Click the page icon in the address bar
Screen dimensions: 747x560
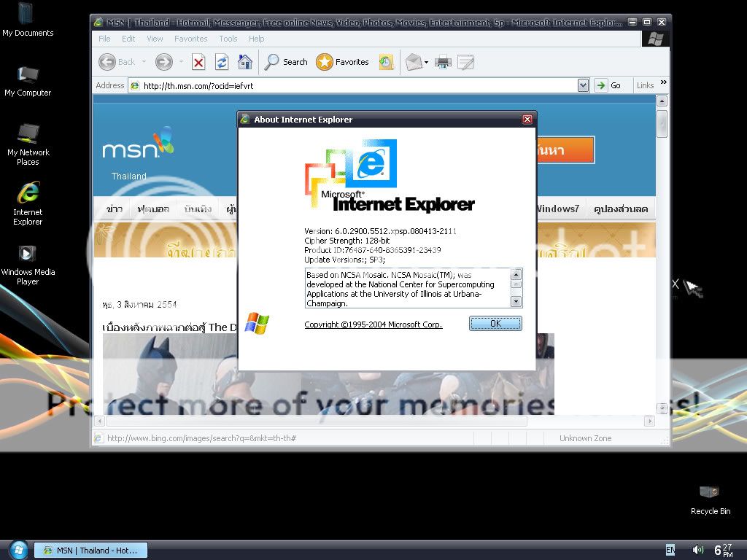(x=135, y=86)
